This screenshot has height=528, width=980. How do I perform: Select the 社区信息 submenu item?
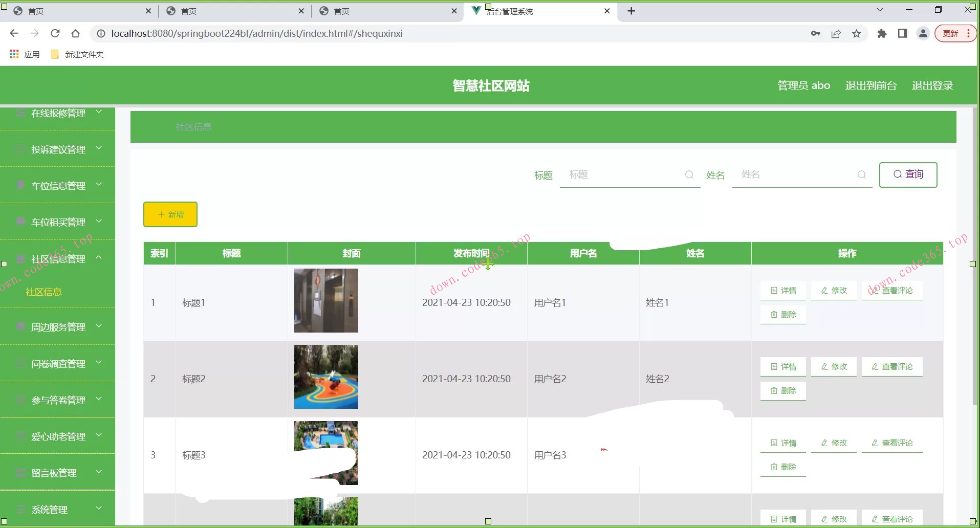tap(43, 292)
